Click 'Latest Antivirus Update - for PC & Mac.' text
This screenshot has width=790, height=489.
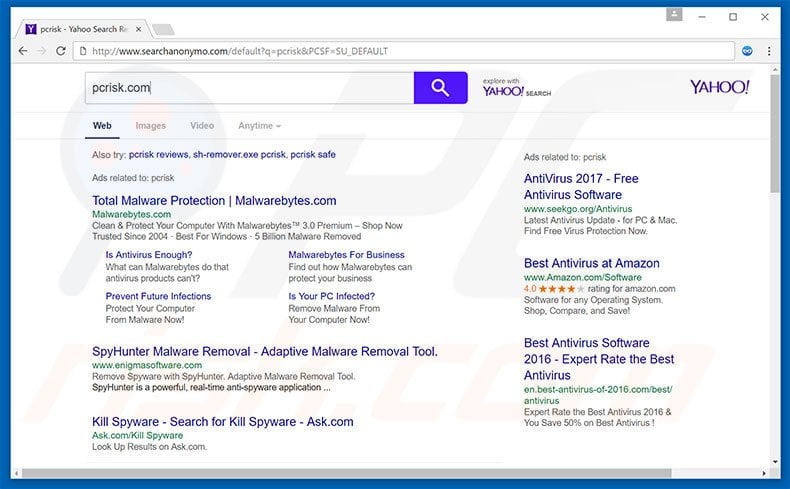[x=600, y=220]
